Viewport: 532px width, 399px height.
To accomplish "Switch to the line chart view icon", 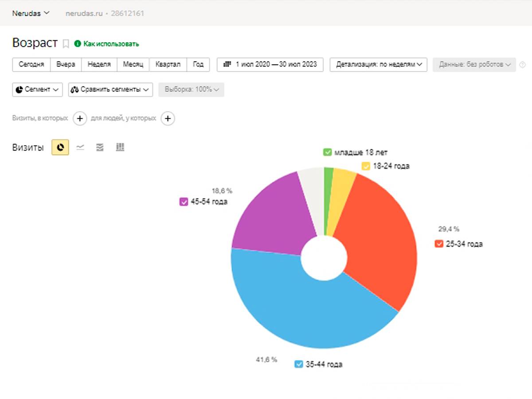I will 80,147.
